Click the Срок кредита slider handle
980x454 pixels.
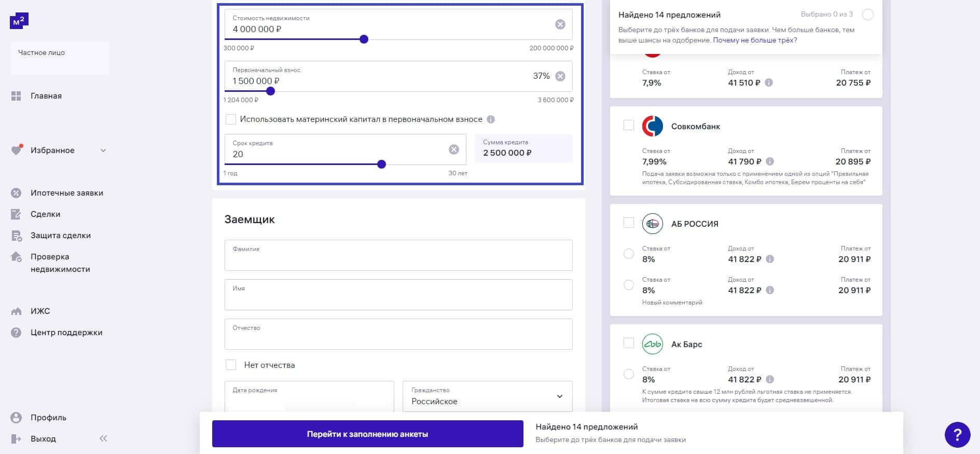click(x=382, y=164)
